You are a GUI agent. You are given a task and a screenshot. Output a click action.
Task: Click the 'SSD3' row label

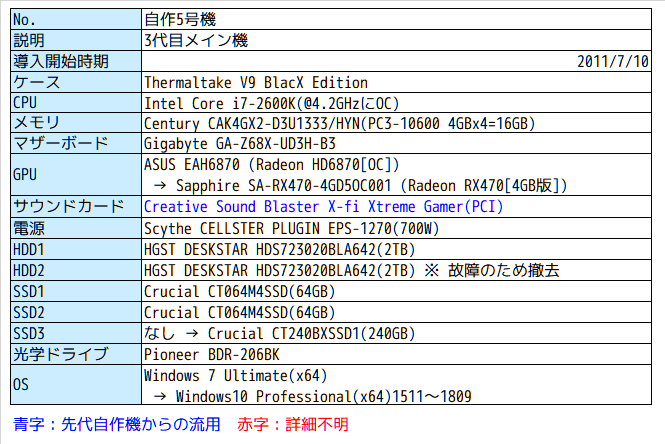[76, 333]
